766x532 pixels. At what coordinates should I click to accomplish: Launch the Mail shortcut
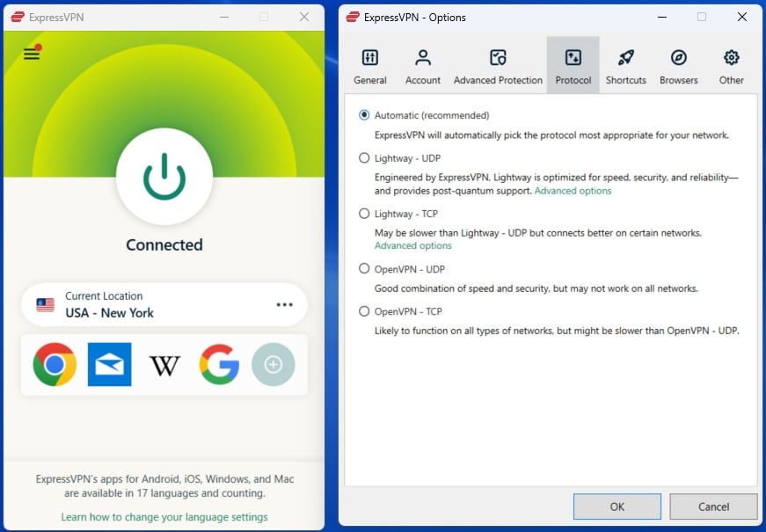109,364
